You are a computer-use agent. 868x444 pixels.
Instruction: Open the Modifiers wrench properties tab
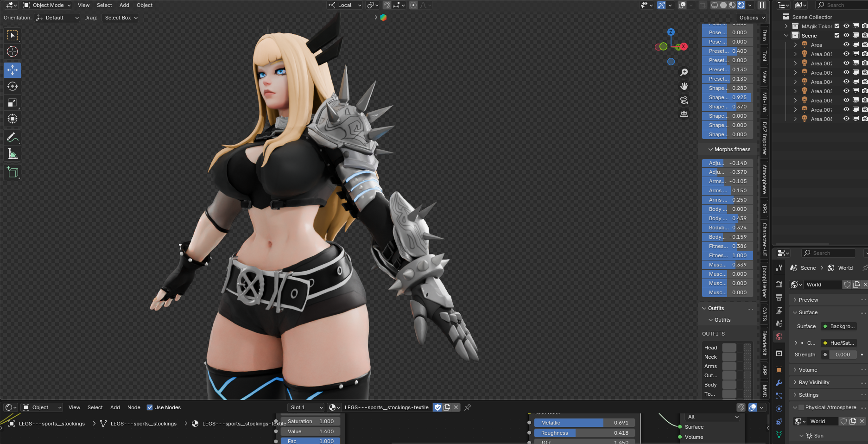[x=779, y=383]
